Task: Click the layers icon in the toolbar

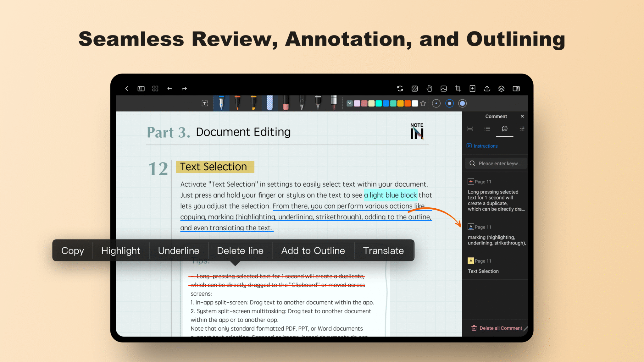Action: [501, 88]
